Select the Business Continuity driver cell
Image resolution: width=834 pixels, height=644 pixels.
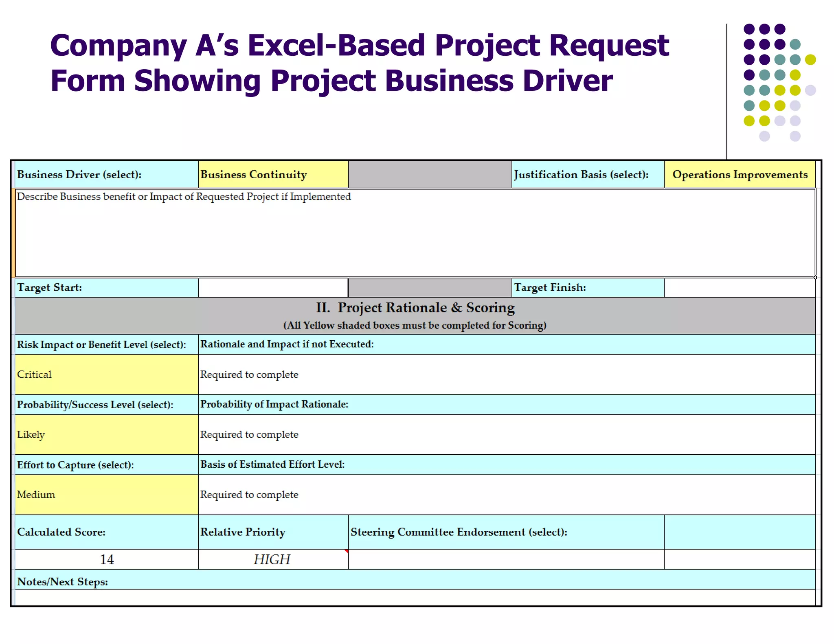pos(273,175)
